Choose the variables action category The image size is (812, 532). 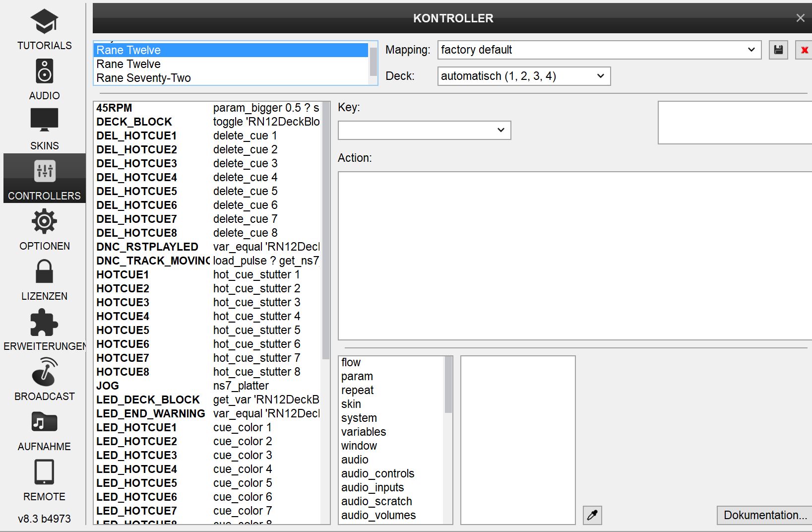[391, 432]
